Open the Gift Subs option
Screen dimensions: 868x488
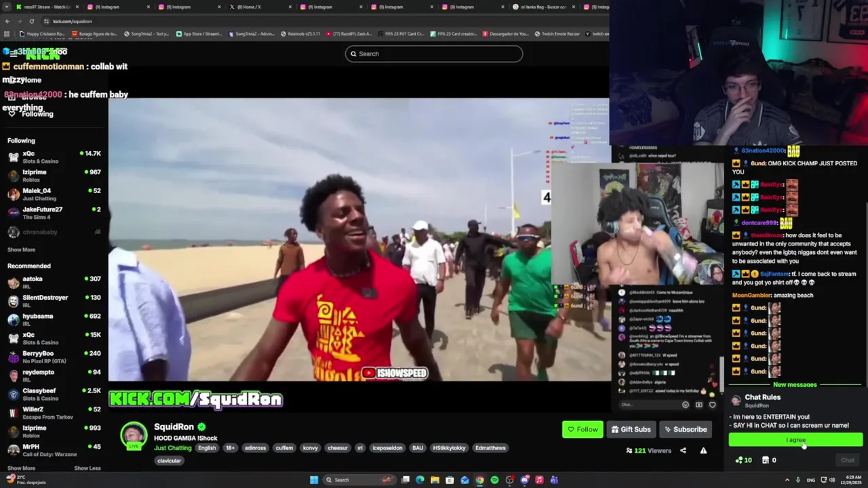click(x=631, y=429)
